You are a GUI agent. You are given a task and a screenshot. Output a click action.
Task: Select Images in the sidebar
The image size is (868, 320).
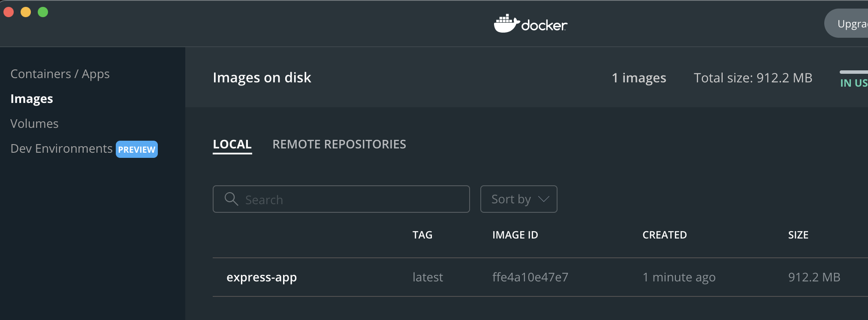click(x=32, y=99)
